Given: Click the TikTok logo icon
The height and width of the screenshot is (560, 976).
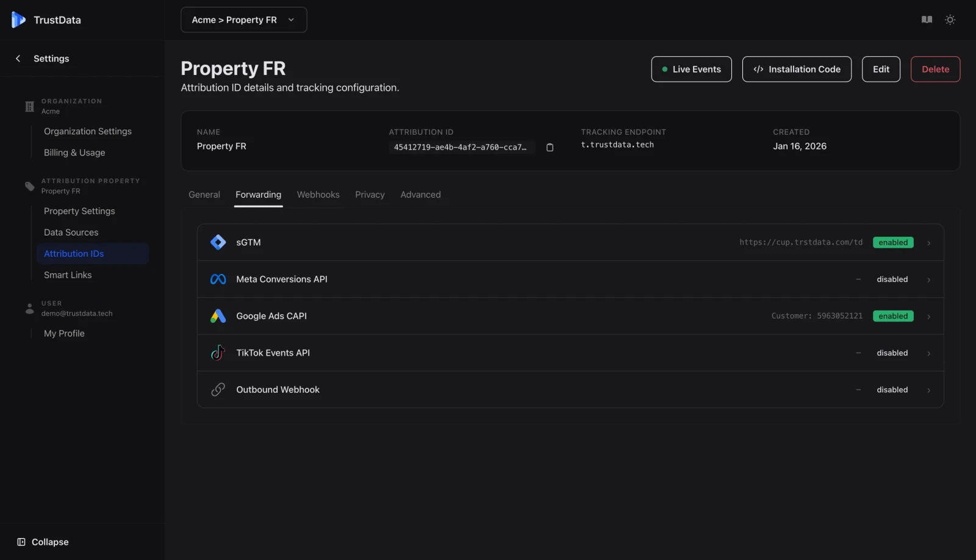Looking at the screenshot, I should pyautogui.click(x=218, y=353).
